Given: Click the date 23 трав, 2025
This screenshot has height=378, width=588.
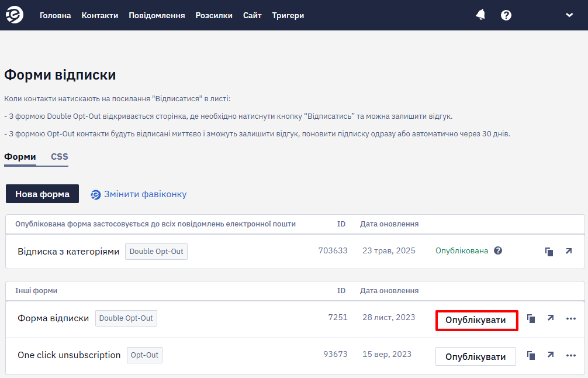Looking at the screenshot, I should click(x=389, y=251).
